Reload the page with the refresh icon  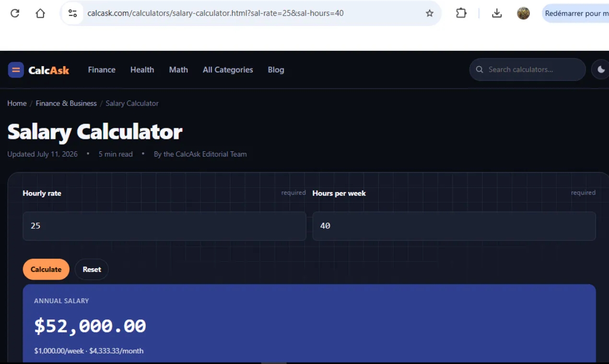click(15, 13)
